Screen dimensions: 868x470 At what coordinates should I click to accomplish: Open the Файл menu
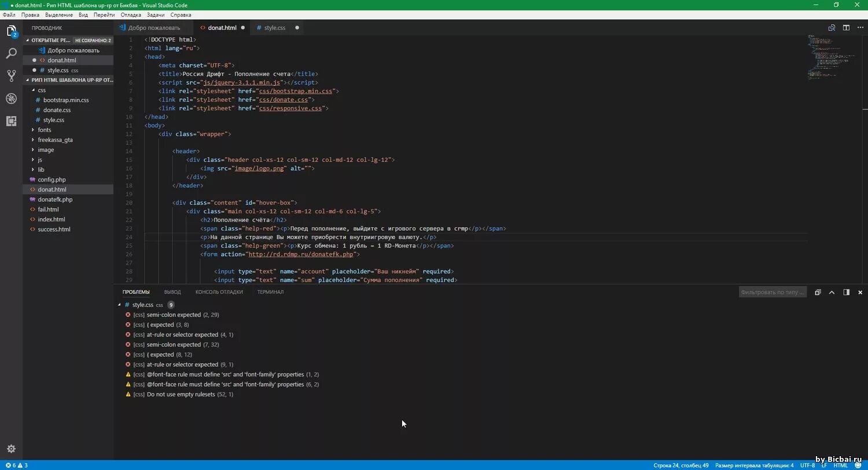pyautogui.click(x=9, y=15)
